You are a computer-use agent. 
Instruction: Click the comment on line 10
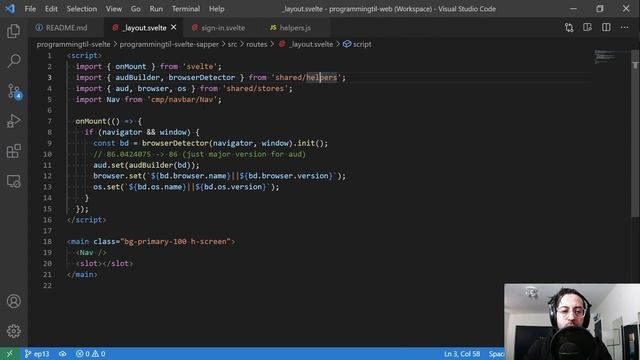click(x=199, y=154)
